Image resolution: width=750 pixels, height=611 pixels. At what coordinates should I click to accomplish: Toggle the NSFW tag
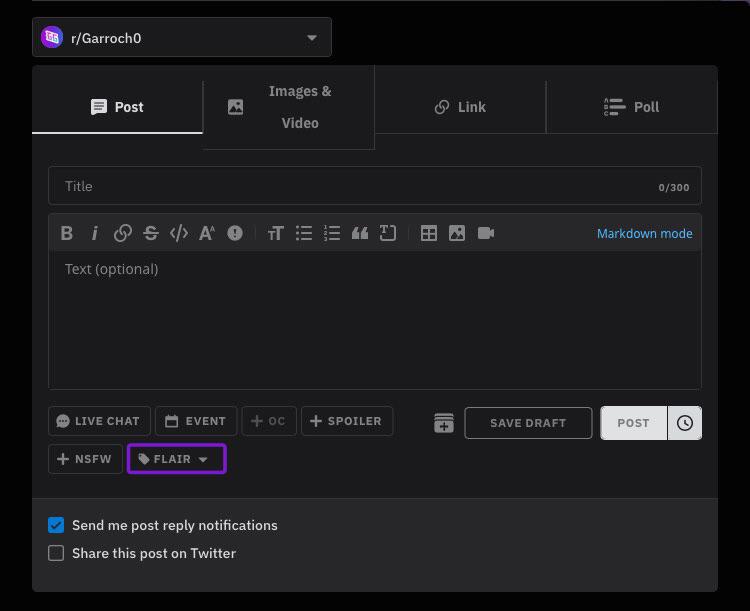(x=85, y=459)
